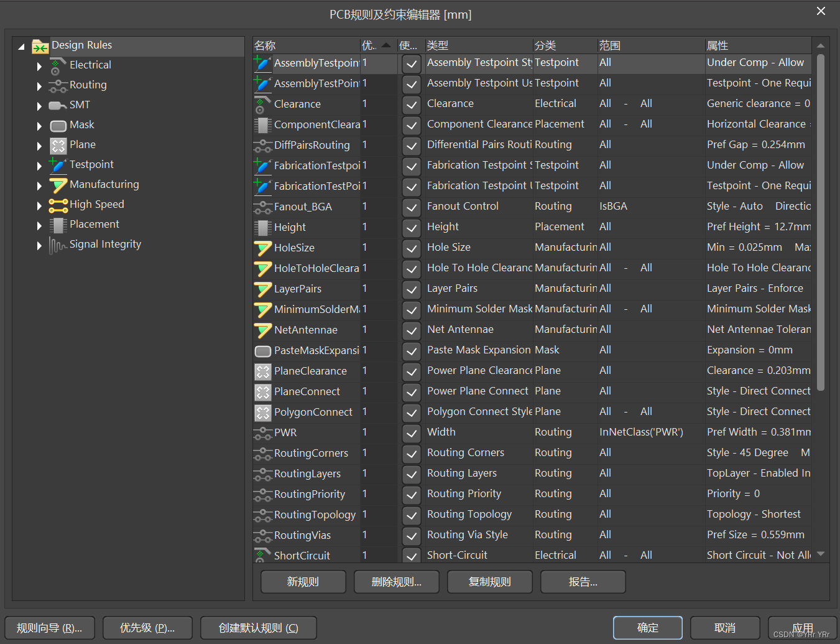Toggle enabled checkbox for Routing Corners rule

[411, 454]
